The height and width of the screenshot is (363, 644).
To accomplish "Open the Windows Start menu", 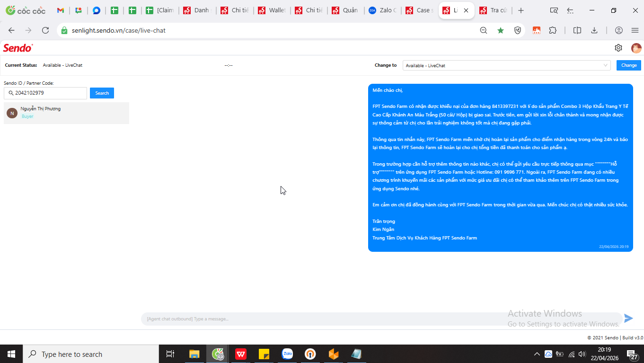I will click(11, 354).
